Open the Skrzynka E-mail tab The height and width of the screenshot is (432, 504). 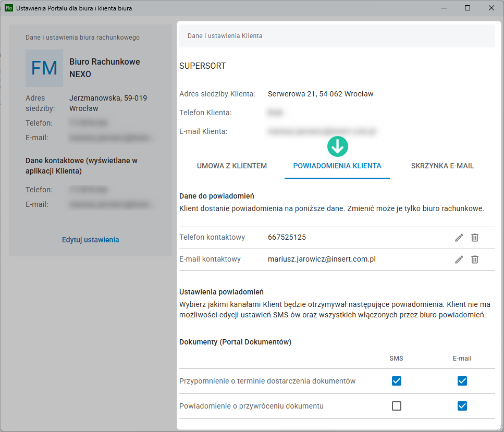(x=442, y=166)
